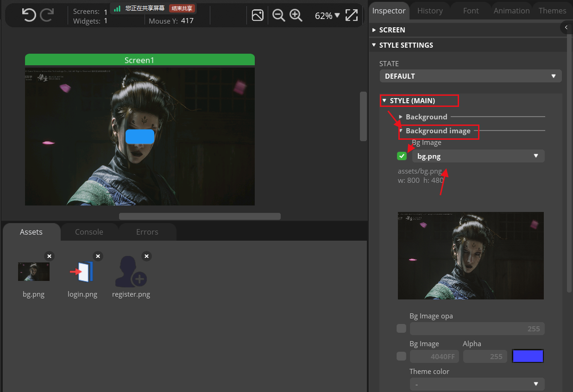Image resolution: width=573 pixels, height=392 pixels.
Task: Click the canvas horizontal scrollbar
Action: pos(200,216)
